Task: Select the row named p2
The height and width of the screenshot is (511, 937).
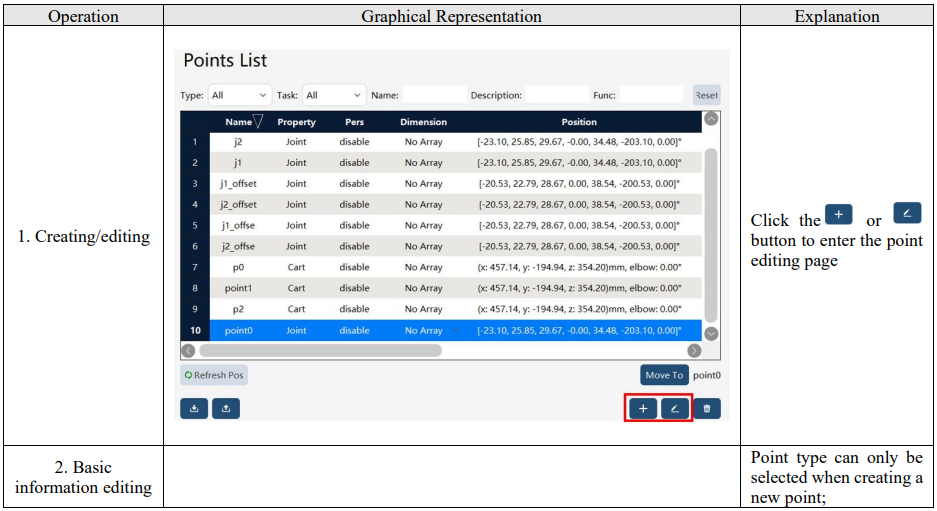Action: point(441,309)
